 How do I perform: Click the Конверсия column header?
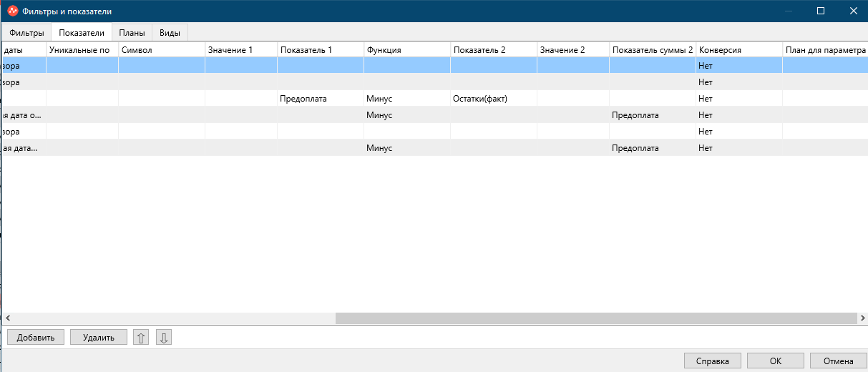click(739, 50)
